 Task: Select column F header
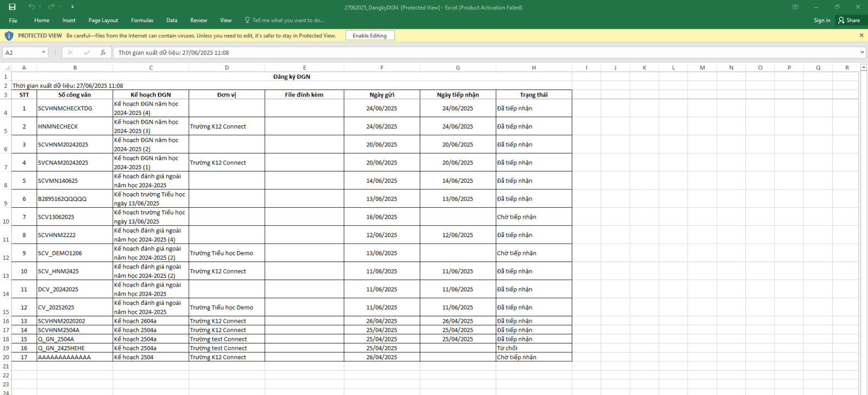pyautogui.click(x=382, y=68)
